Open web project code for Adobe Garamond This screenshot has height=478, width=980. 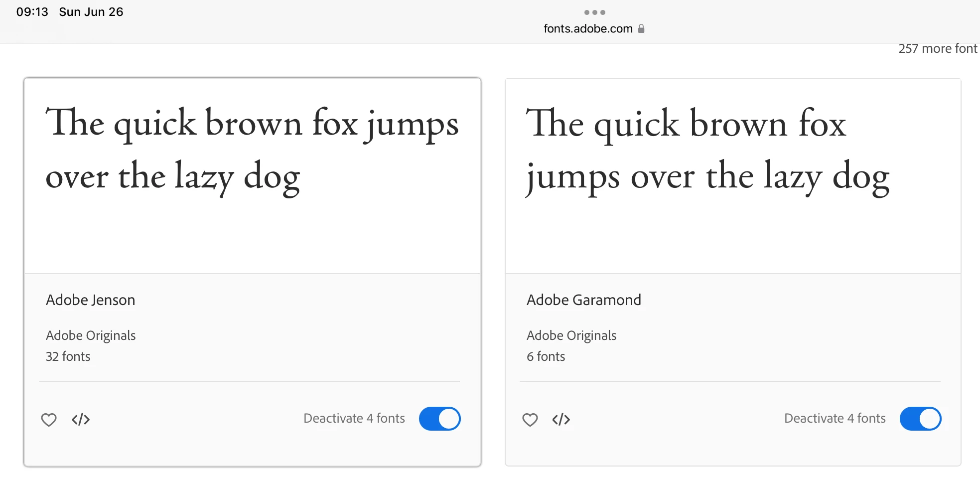(561, 420)
